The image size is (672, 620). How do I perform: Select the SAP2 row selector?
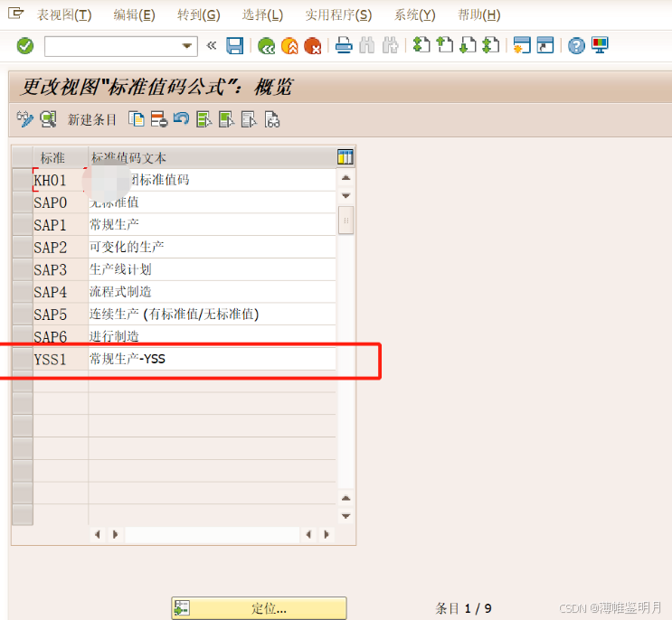click(x=23, y=247)
